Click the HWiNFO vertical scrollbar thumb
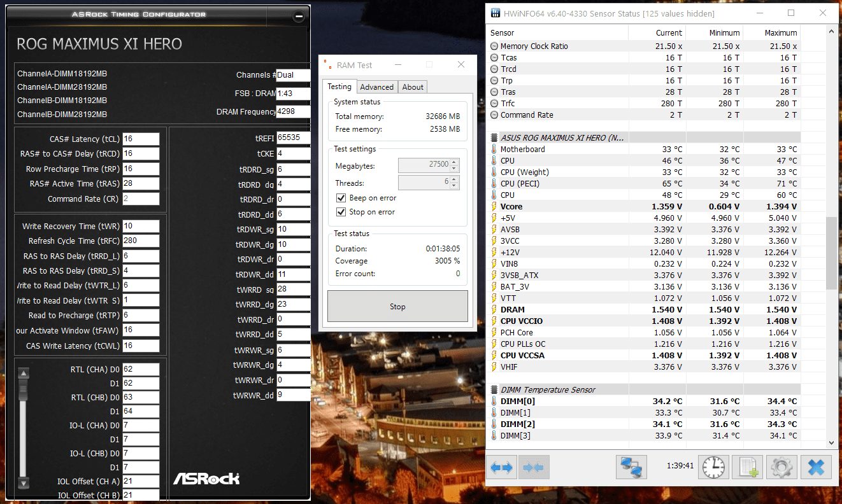The height and width of the screenshot is (504, 842). 832,253
